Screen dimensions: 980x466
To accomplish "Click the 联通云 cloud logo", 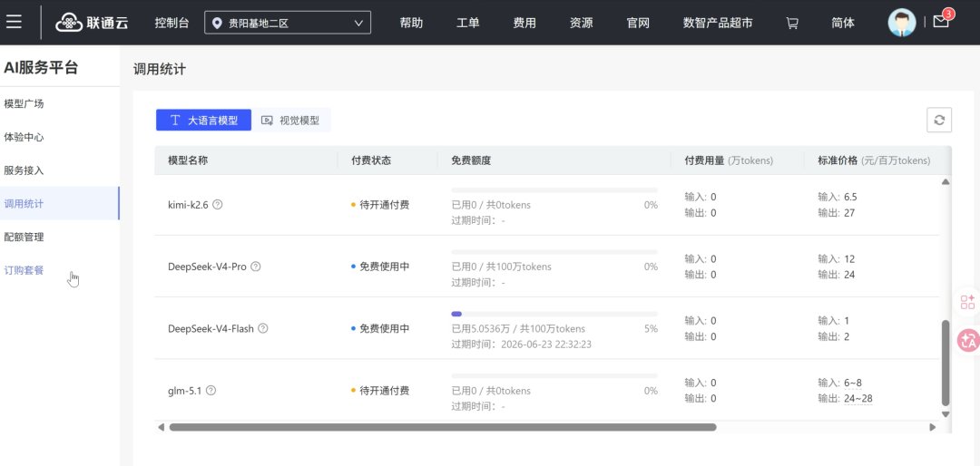I will pyautogui.click(x=92, y=23).
